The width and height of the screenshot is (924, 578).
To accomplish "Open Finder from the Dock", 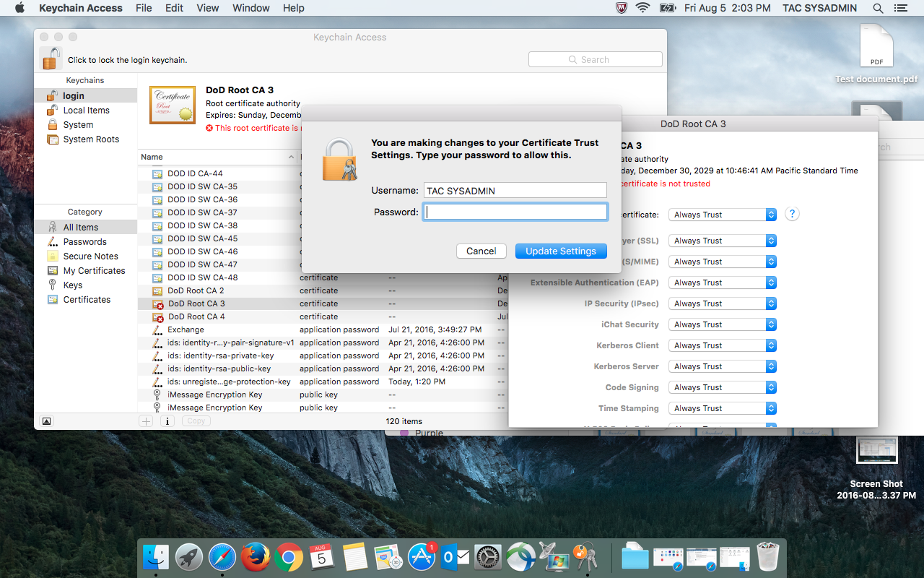I will (x=155, y=557).
